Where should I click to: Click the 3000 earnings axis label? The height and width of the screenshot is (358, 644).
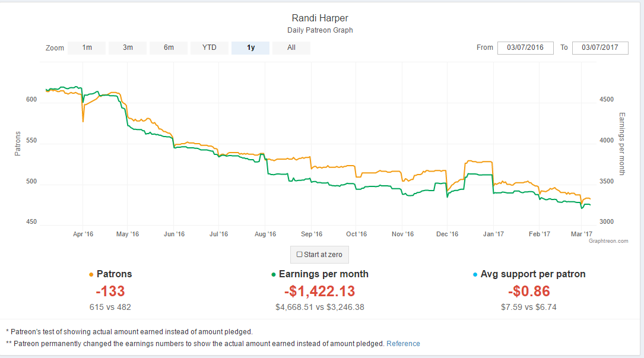point(607,222)
